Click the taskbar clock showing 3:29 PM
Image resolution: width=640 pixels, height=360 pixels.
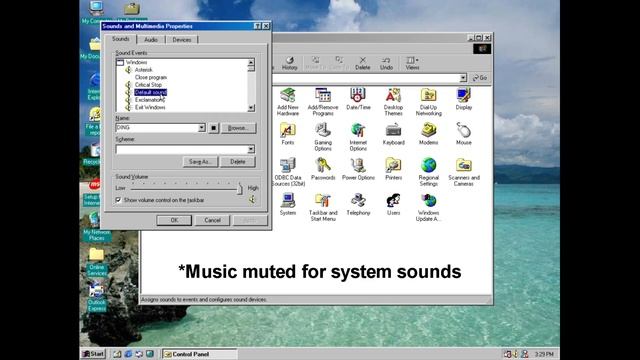click(544, 354)
